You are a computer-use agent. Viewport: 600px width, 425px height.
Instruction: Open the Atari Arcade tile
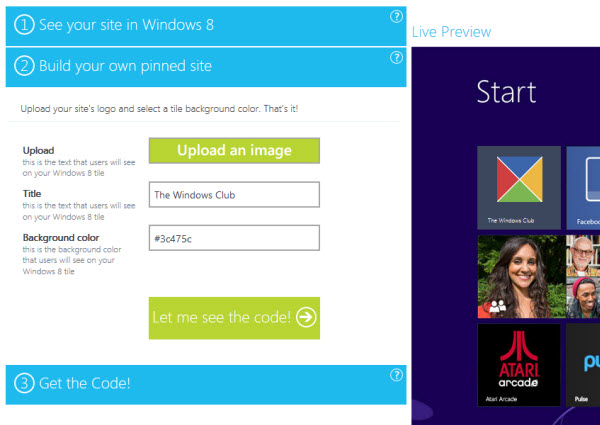pos(519,365)
